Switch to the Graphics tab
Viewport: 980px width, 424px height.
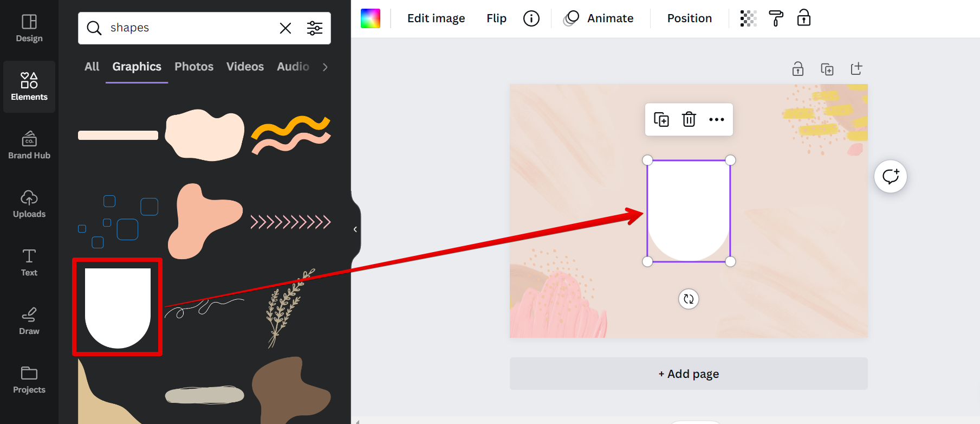137,67
